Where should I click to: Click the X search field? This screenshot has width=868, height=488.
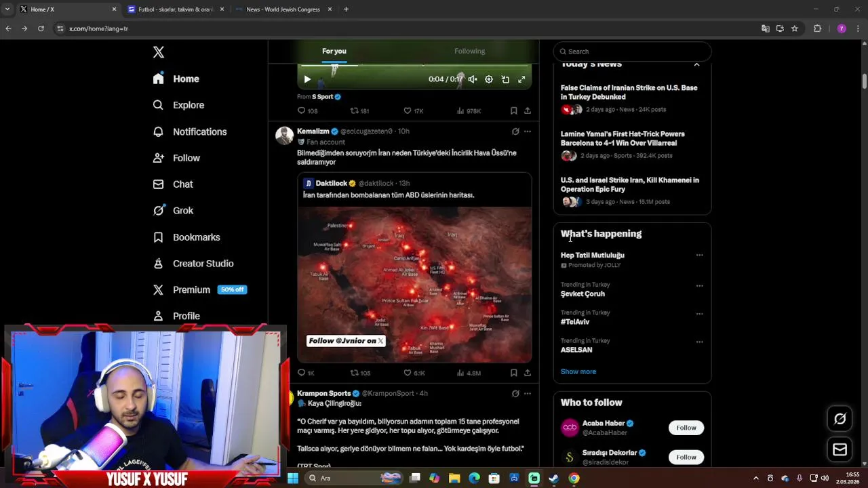(632, 52)
